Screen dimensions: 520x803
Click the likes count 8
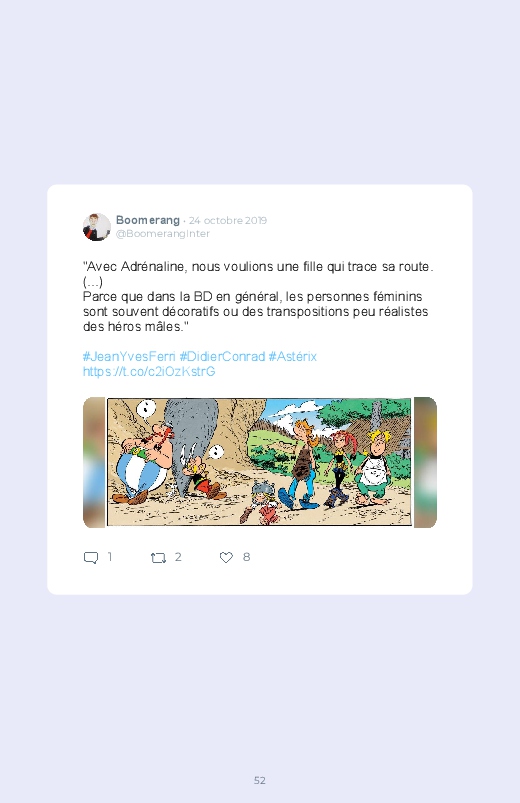coord(246,557)
